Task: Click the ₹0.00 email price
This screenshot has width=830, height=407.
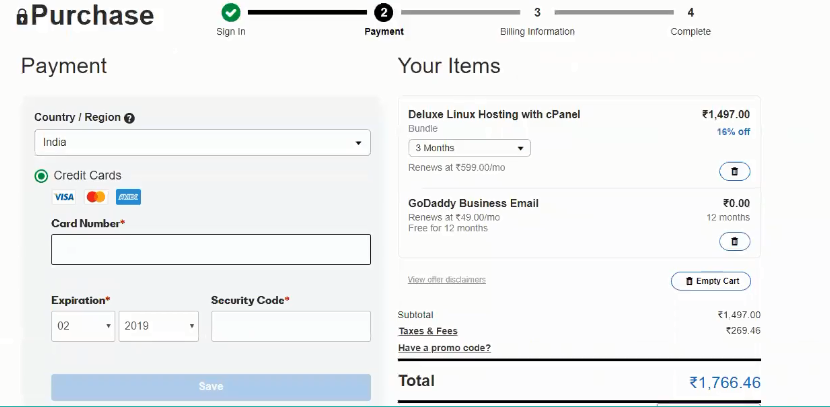Action: click(x=736, y=203)
